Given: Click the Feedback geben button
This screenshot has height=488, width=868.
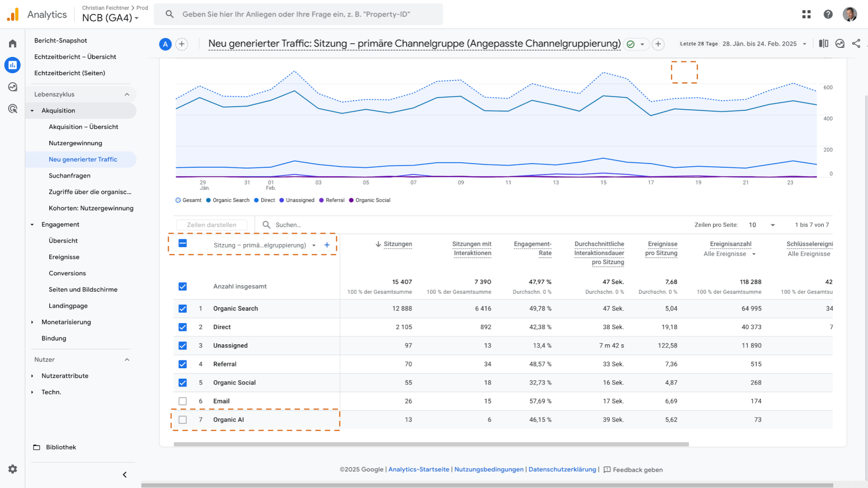Looking at the screenshot, I should point(633,470).
